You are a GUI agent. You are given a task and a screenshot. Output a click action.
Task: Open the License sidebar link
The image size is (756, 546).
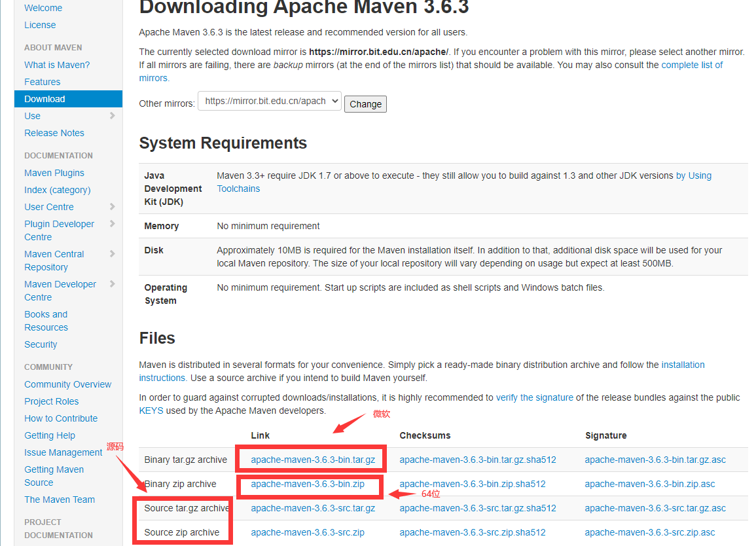point(40,25)
